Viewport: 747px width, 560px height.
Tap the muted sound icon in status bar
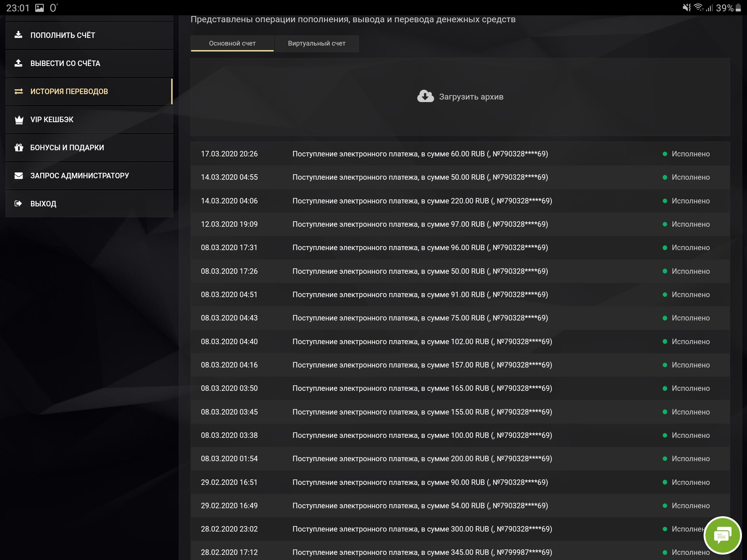pyautogui.click(x=686, y=8)
